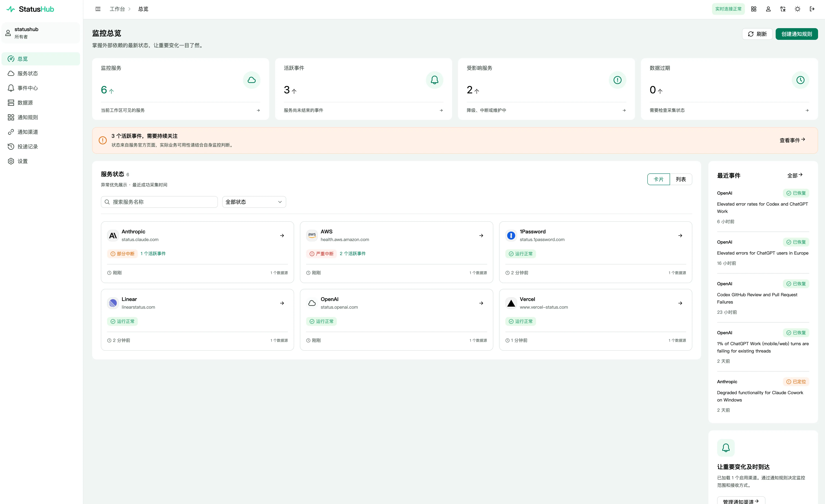This screenshot has width=825, height=504.
Task: Open OpenAI service card arrow
Action: [481, 303]
